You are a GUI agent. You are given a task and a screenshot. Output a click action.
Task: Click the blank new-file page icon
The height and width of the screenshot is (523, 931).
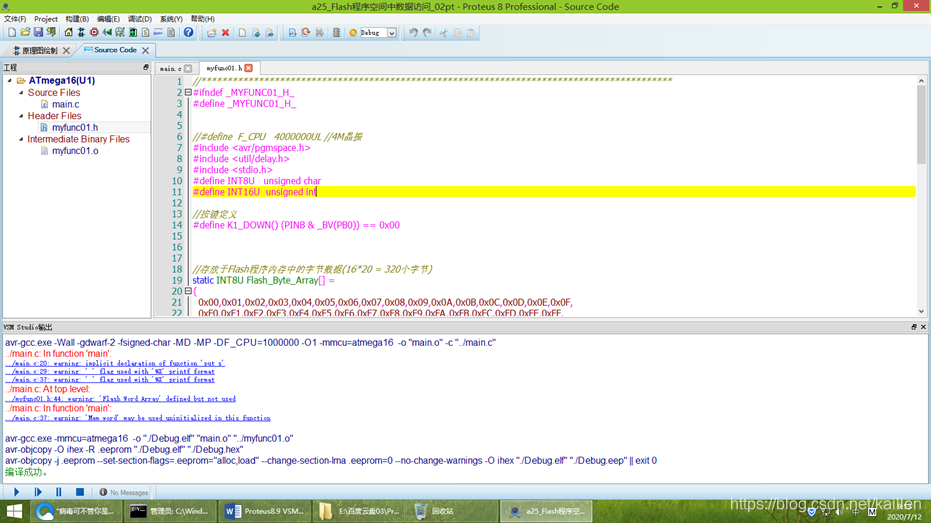tap(242, 33)
